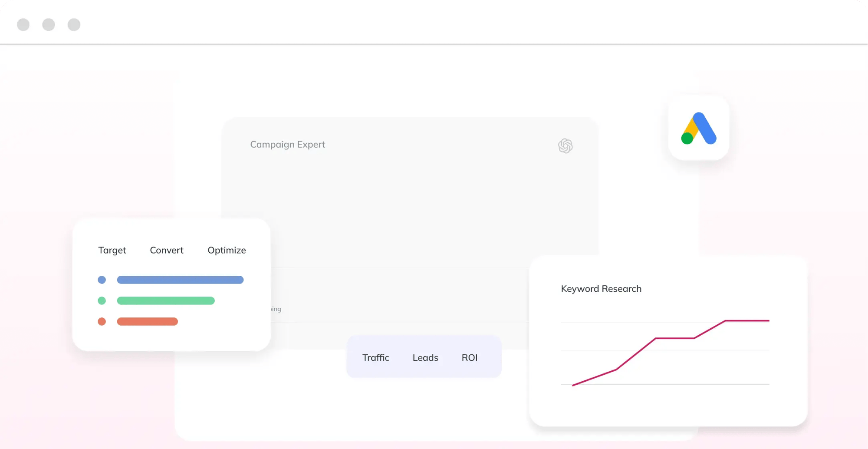Open the Optimize tab

click(x=227, y=250)
